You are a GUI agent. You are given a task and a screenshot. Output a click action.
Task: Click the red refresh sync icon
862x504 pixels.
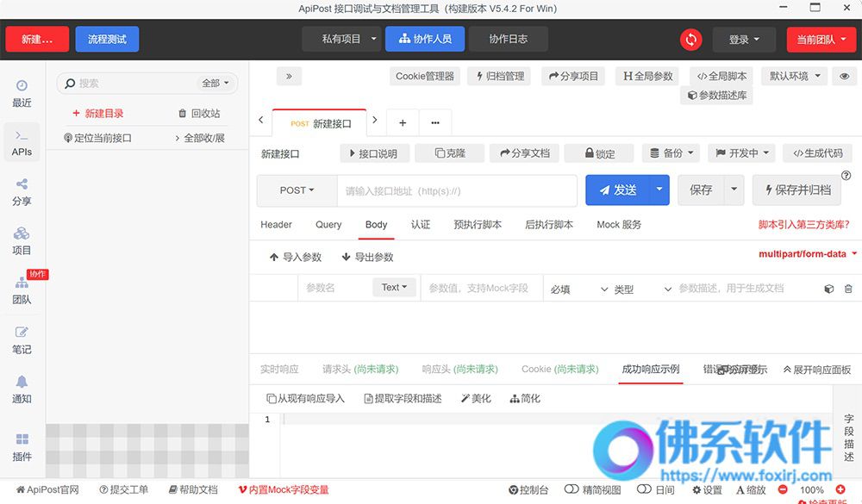point(690,40)
